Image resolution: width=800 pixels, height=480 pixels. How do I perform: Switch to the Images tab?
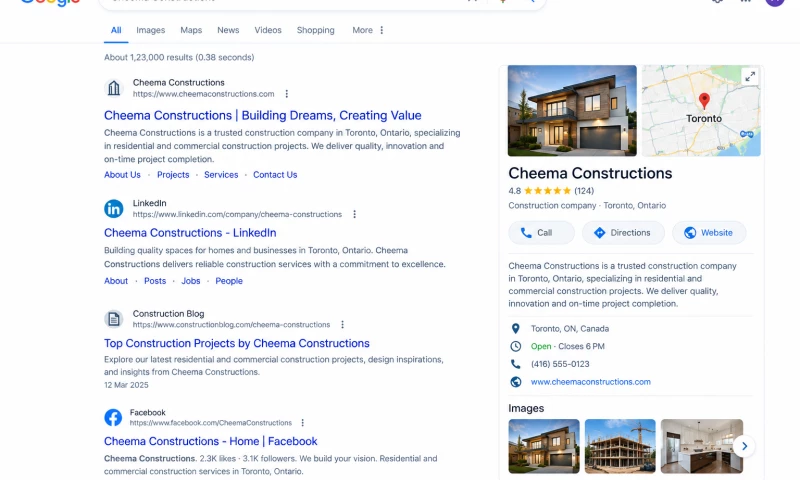[x=151, y=30]
